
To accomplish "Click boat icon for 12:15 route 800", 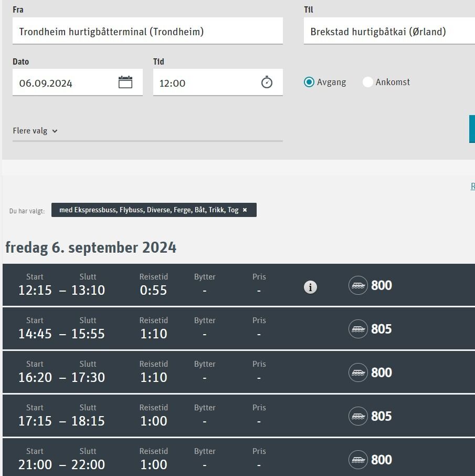I will 358,285.
